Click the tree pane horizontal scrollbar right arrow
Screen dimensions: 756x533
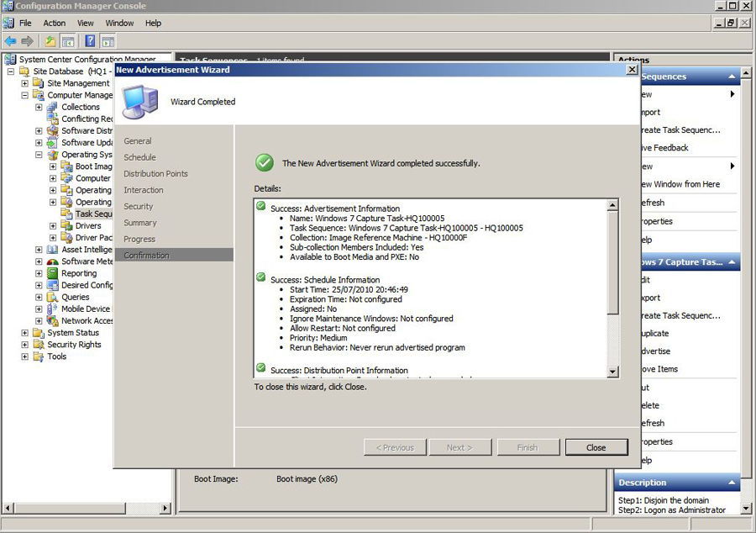165,508
